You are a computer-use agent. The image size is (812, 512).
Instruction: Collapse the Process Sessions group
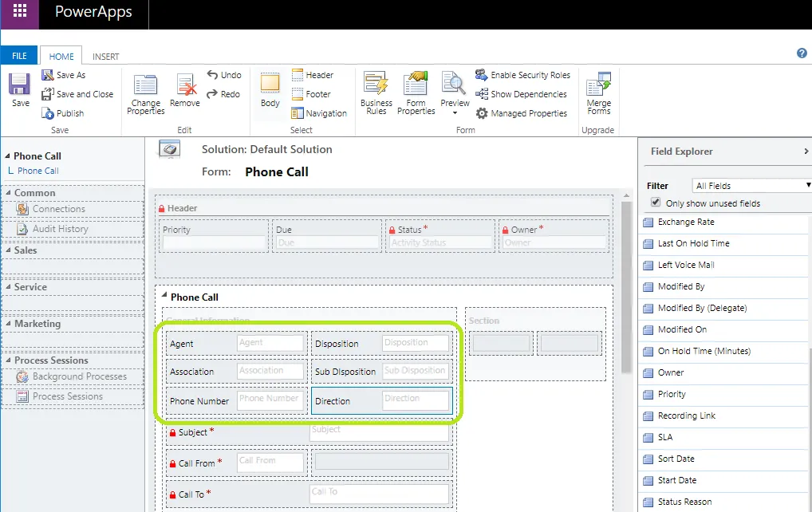(x=8, y=360)
